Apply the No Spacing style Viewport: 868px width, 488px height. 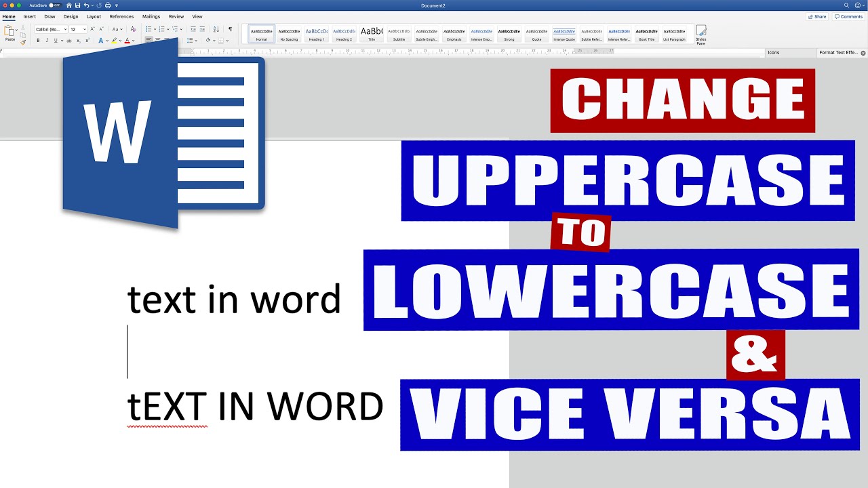pyautogui.click(x=289, y=34)
